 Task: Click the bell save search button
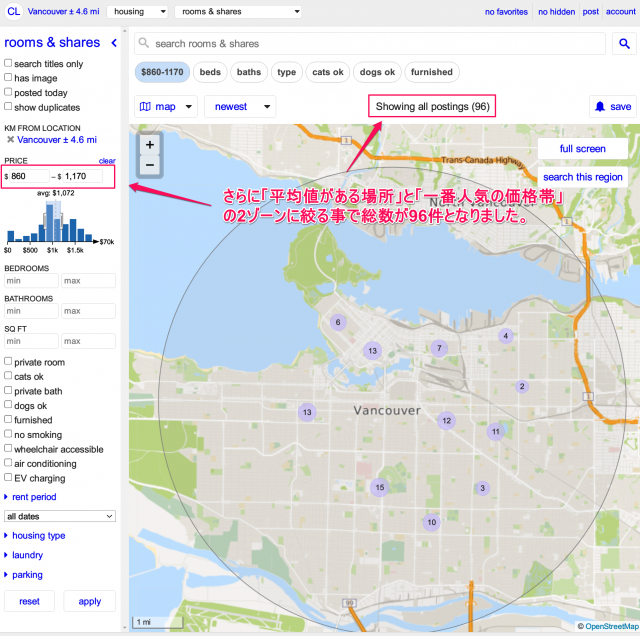tap(613, 107)
